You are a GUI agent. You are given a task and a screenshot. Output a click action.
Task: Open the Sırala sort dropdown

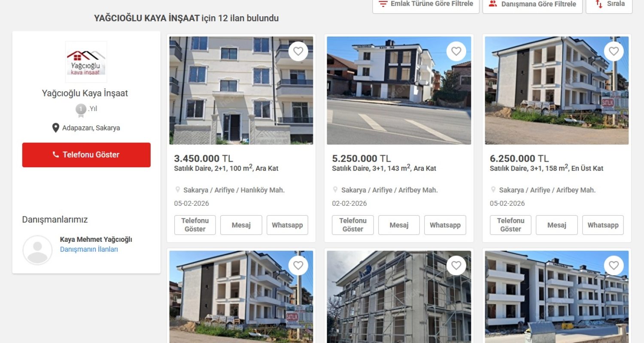point(609,4)
